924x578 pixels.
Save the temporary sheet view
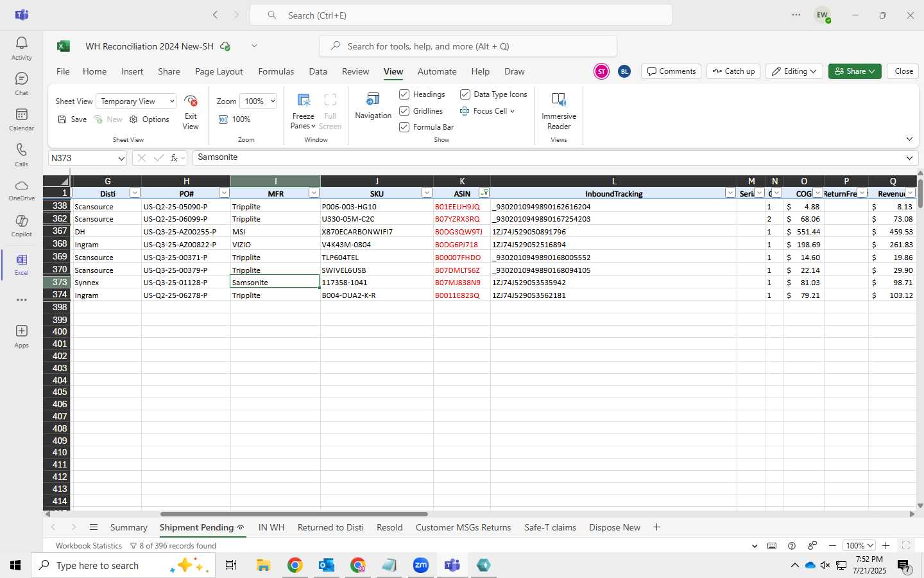[72, 119]
